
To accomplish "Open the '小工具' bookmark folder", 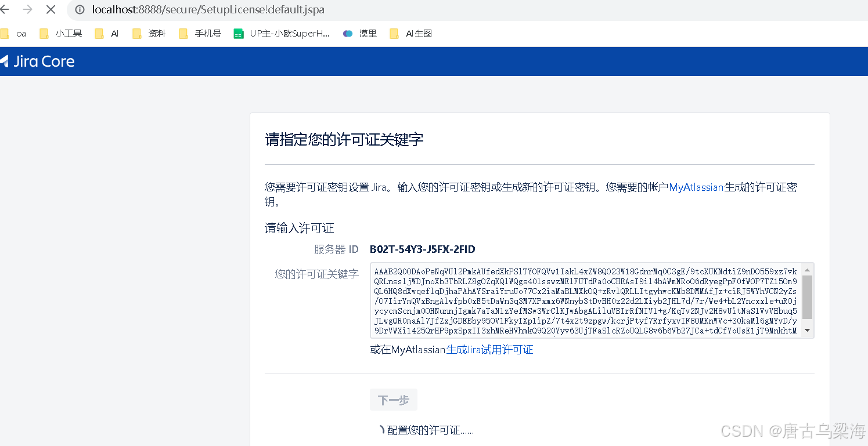I will point(60,34).
